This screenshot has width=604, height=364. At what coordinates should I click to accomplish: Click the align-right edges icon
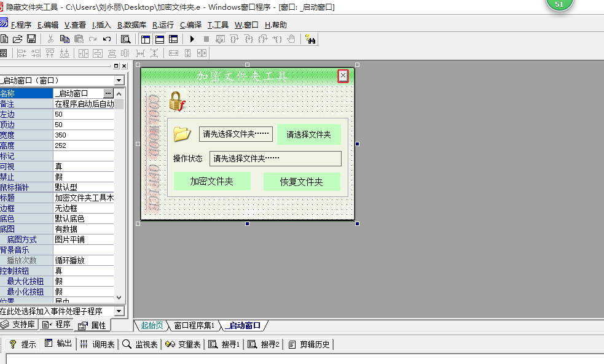(36, 53)
